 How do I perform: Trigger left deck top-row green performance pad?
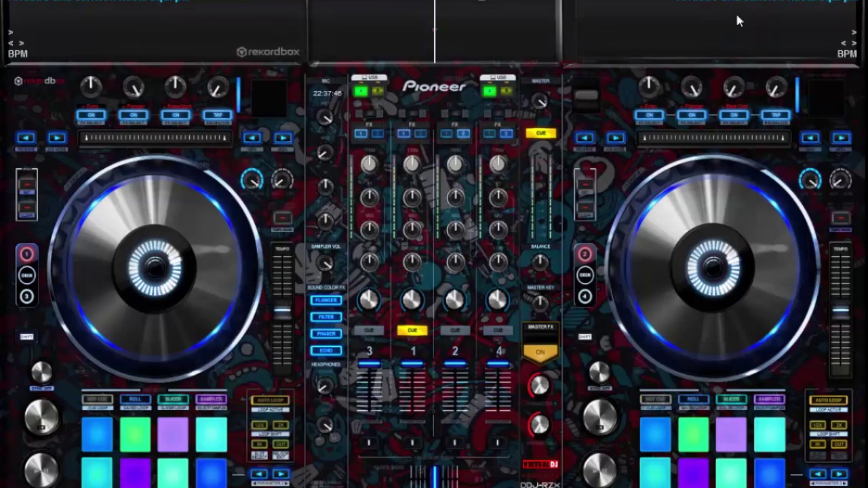coord(135,434)
